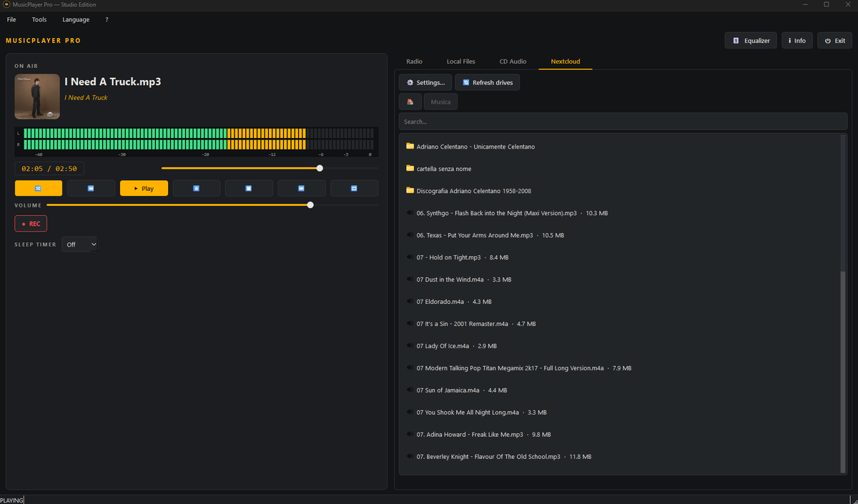Skip to the previous track
This screenshot has height=504, width=858.
pyautogui.click(x=91, y=188)
